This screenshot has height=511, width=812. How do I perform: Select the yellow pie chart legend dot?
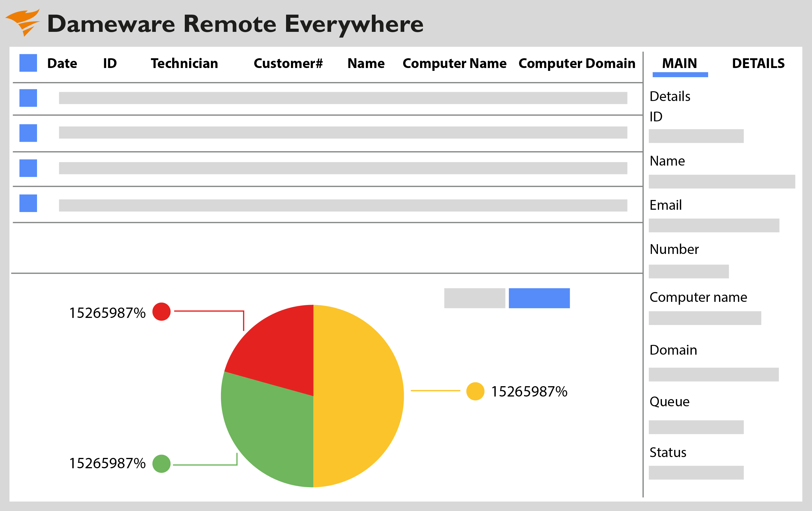[x=475, y=392]
